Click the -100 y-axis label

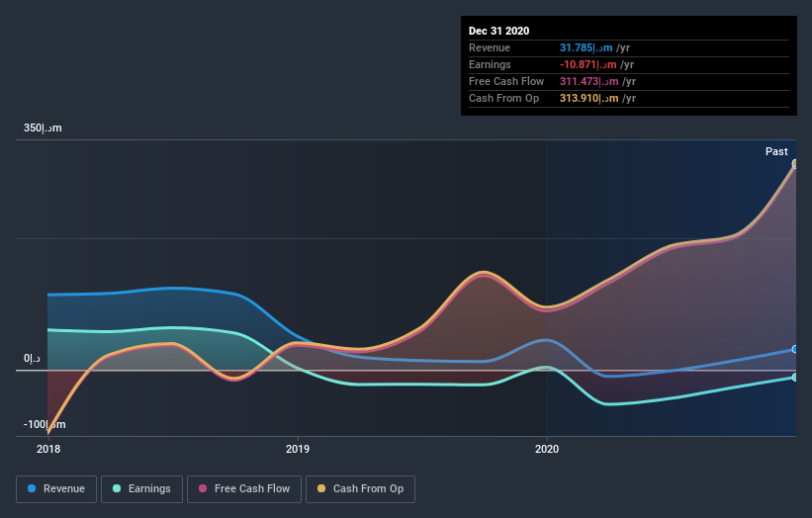(45, 424)
